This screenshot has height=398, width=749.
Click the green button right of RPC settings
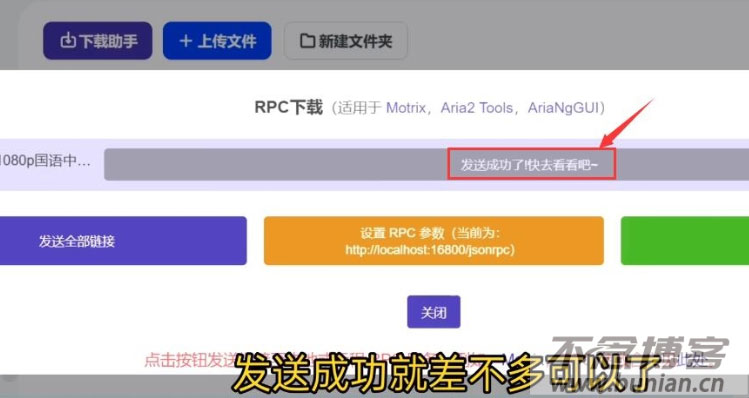pyautogui.click(x=685, y=241)
